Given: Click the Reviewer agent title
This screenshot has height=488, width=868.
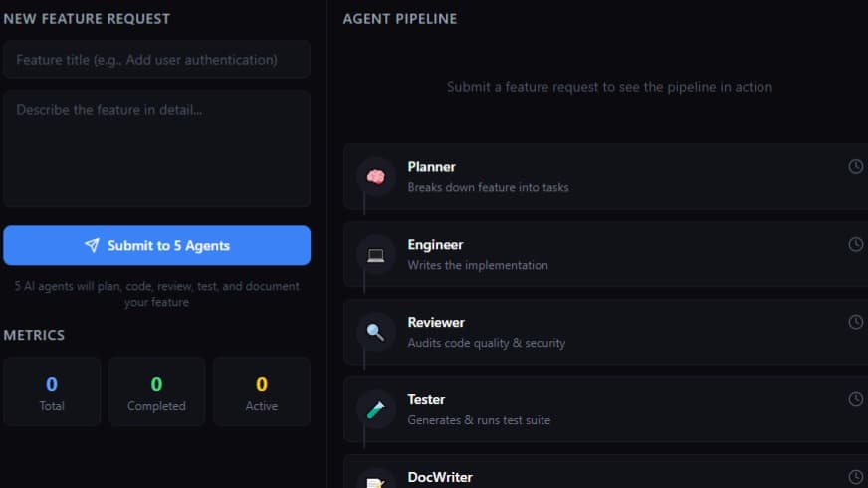Looking at the screenshot, I should click(436, 322).
